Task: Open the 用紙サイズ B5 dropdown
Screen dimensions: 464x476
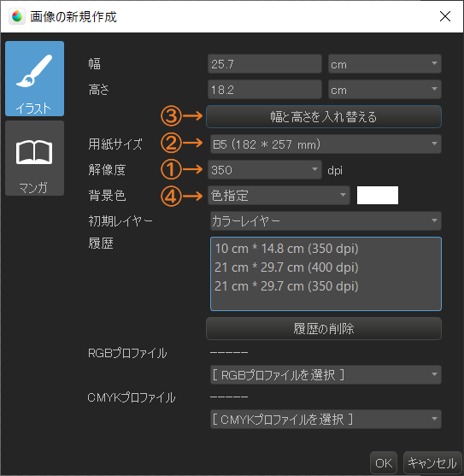Action: 326,144
